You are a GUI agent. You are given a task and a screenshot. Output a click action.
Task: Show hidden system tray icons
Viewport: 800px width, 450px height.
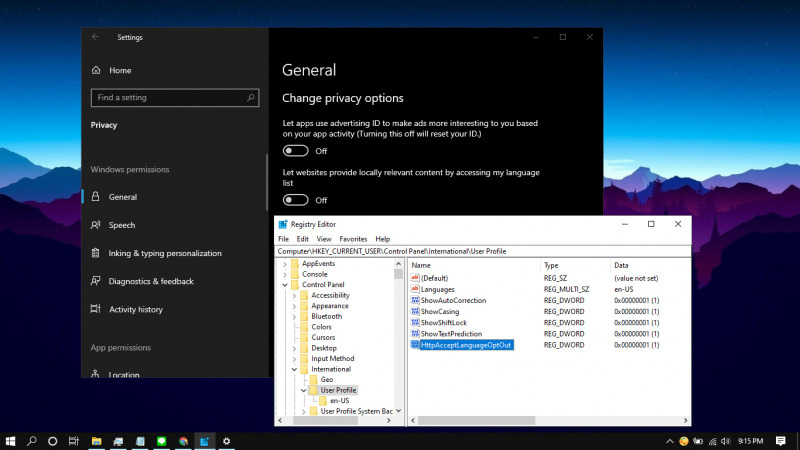(670, 441)
